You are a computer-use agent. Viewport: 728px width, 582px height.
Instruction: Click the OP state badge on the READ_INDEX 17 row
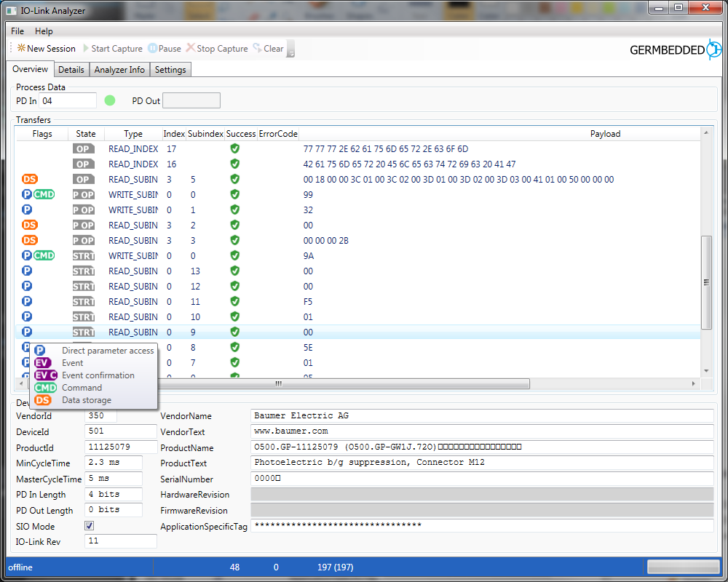point(84,148)
